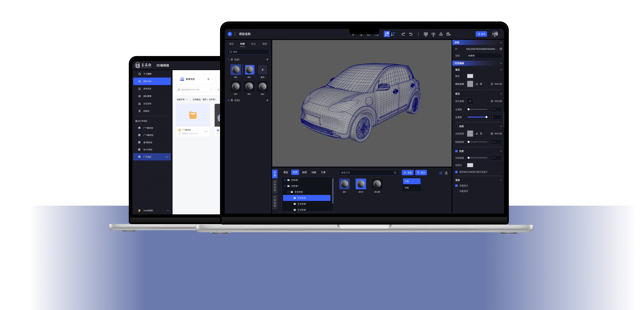Switch to the 热点 tab in left panel
Screen dimensions: 644x310
253,44
